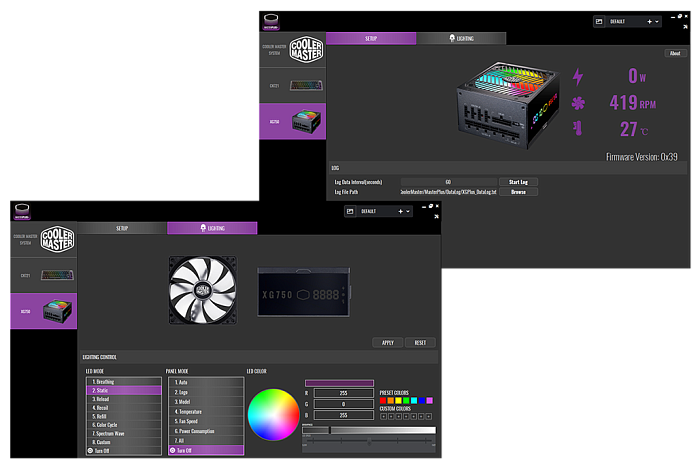Turn Off LED mode option

coord(124,451)
